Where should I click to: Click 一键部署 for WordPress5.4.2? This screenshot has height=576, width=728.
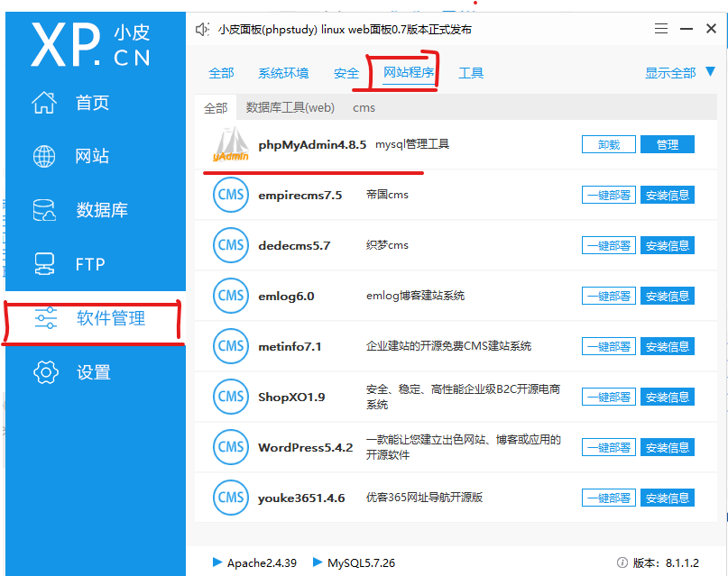point(609,447)
